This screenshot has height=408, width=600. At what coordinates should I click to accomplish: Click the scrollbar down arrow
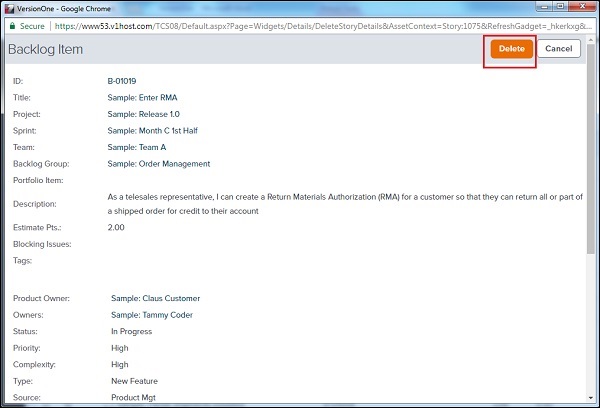coord(591,398)
